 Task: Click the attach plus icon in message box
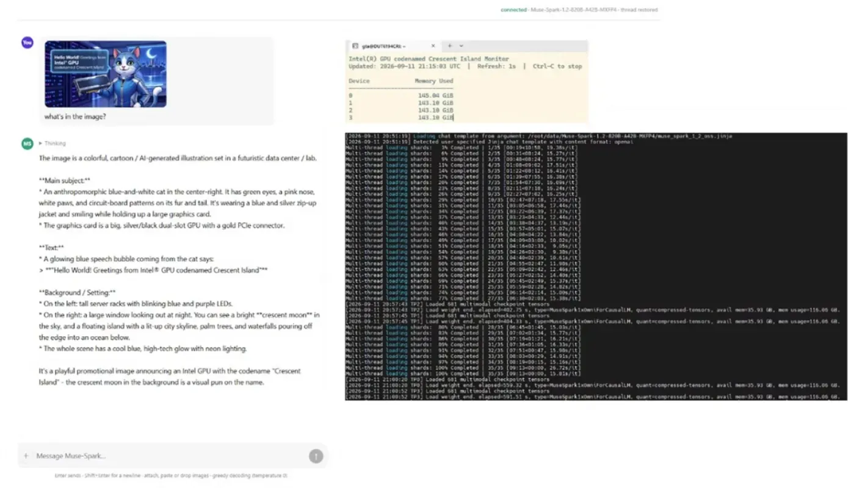tap(26, 456)
